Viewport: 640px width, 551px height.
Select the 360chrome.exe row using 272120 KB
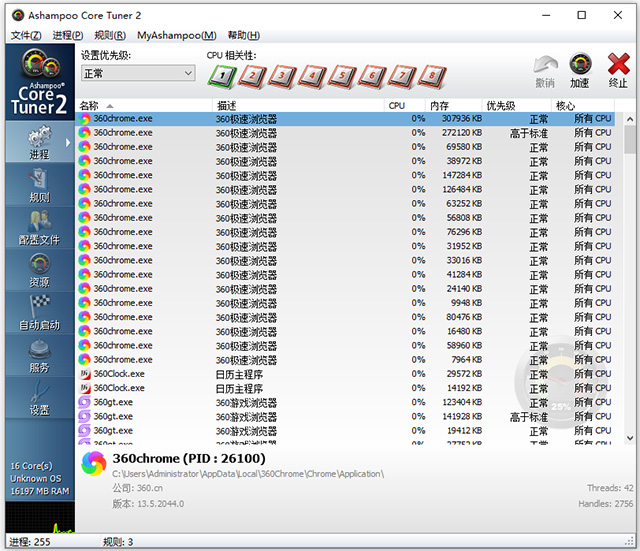(x=345, y=133)
